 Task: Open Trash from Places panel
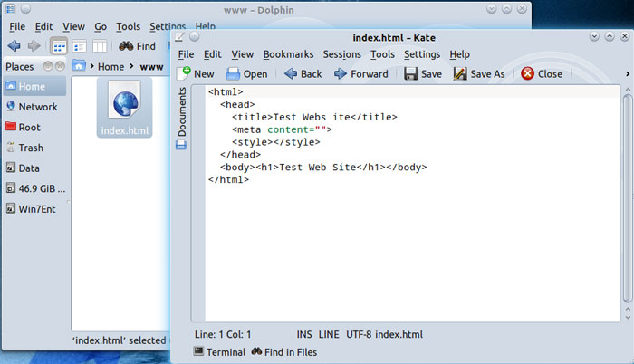click(34, 148)
